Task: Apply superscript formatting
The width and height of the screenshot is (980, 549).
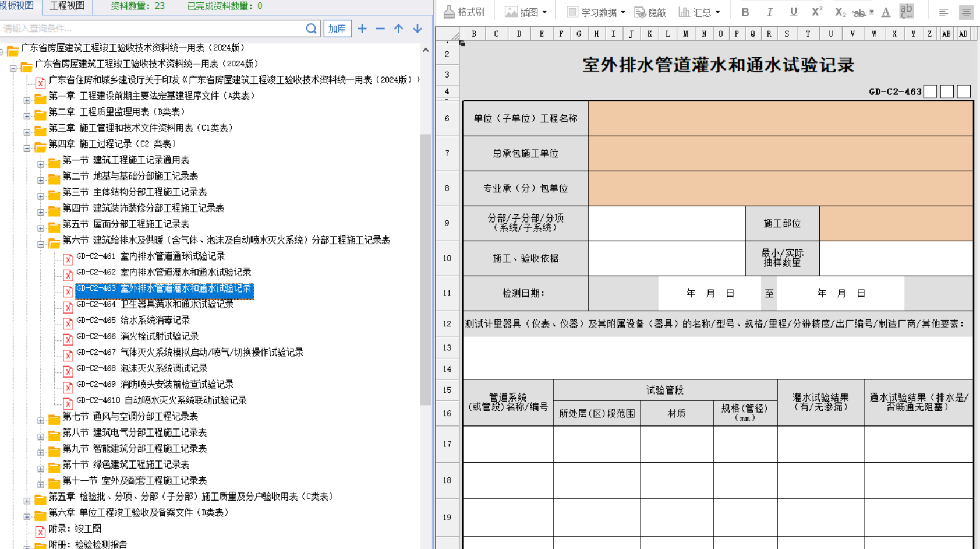Action: [x=816, y=12]
